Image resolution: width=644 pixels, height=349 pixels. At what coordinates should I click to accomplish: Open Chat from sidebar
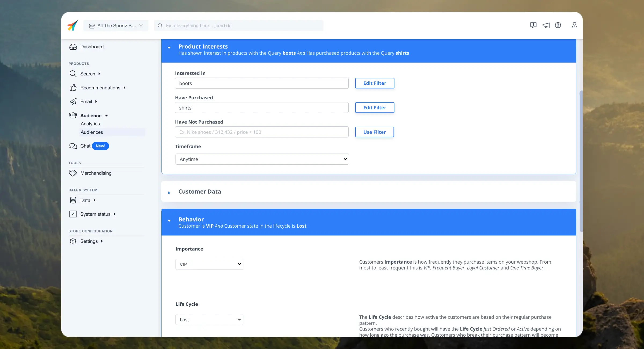coord(85,146)
